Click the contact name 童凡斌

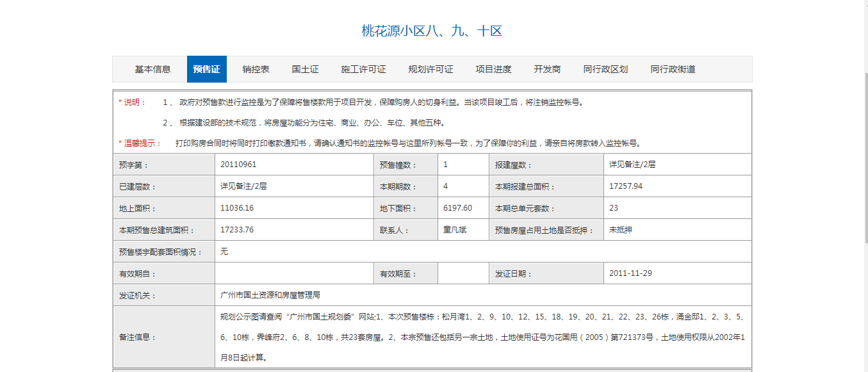point(455,230)
